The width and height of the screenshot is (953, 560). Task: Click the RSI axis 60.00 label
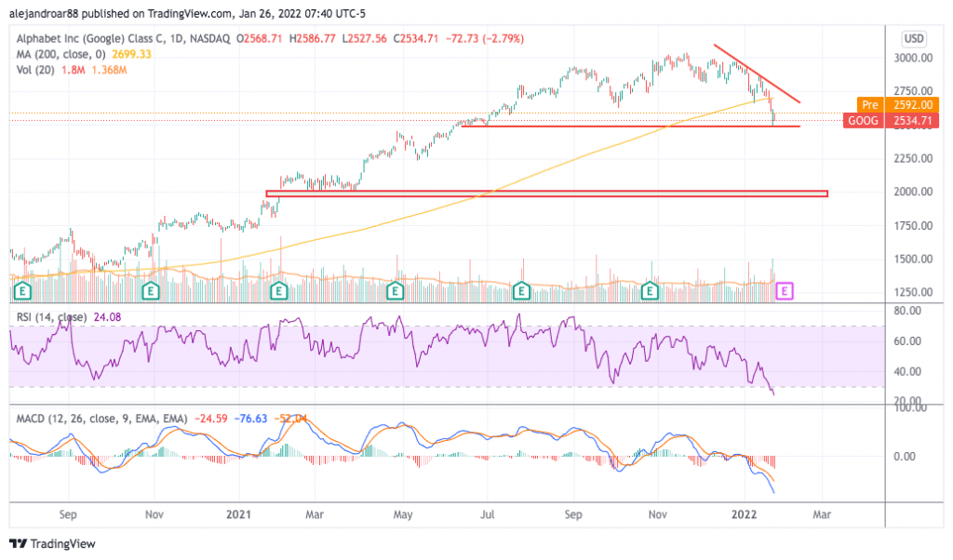click(x=907, y=340)
